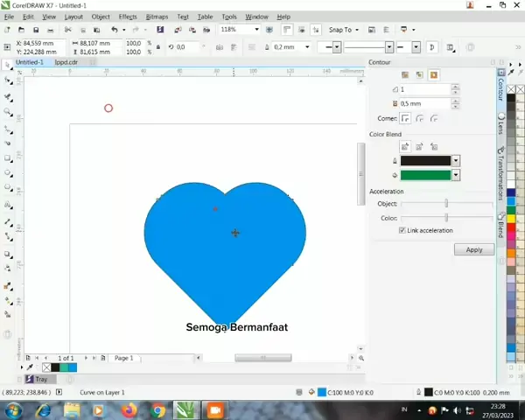
Task: Open the zoom level dropdown showing 118%
Action: tap(256, 30)
